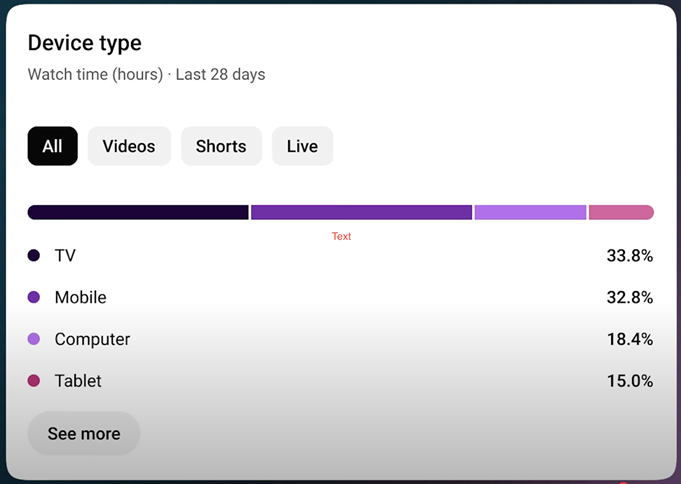Click the red Text label under bar
This screenshot has height=484, width=681.
coord(341,236)
